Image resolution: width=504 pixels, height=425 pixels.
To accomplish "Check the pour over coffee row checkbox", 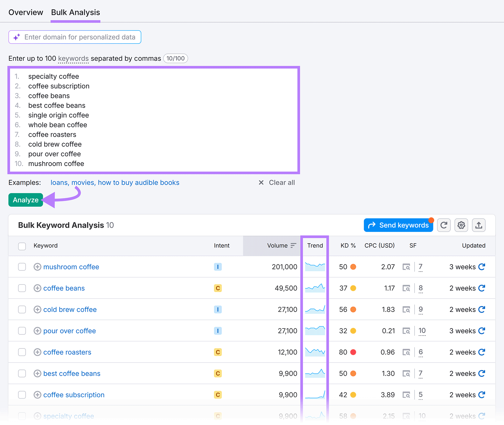I will click(x=22, y=331).
